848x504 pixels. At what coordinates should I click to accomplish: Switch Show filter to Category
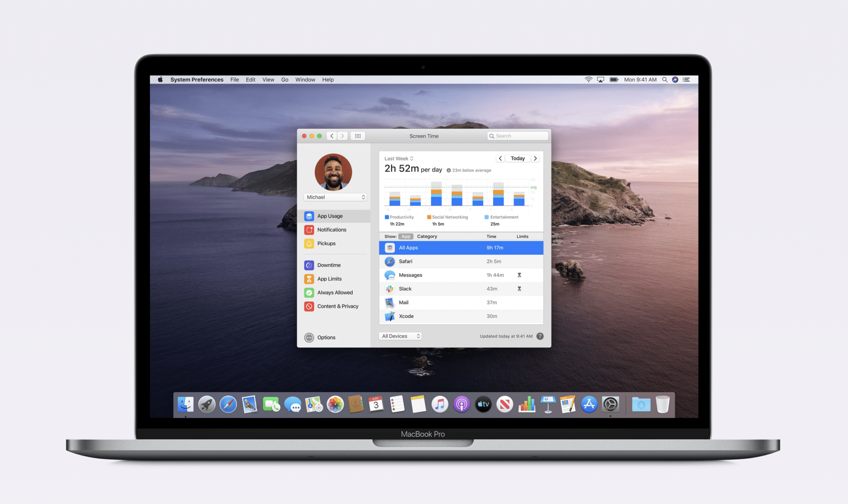coord(427,237)
